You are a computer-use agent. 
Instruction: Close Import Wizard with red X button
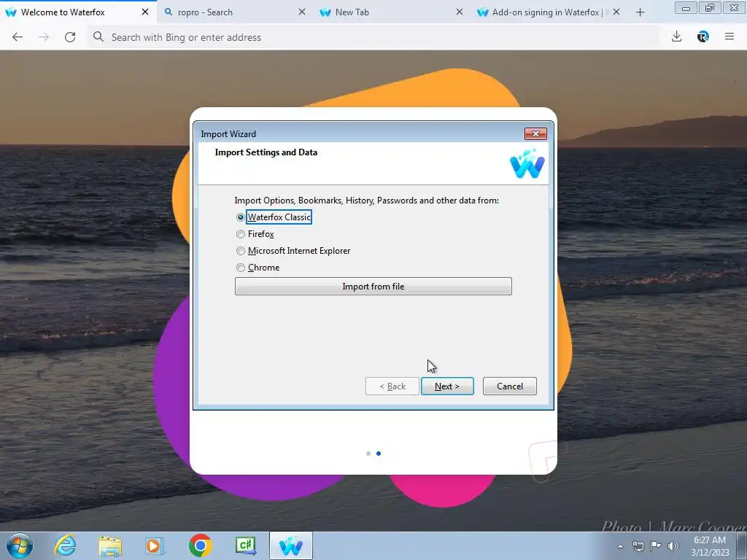click(535, 134)
